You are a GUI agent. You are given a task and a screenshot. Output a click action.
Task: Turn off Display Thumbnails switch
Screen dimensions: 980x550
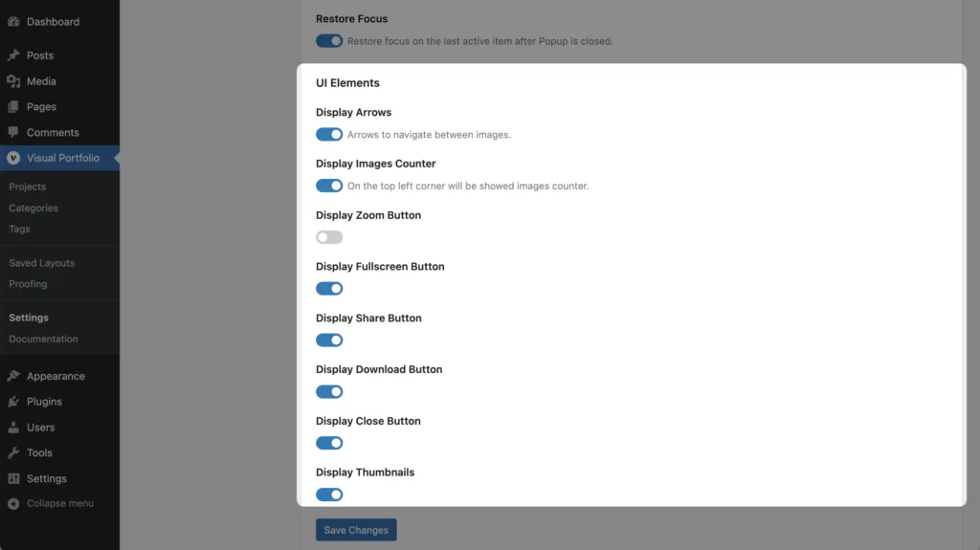click(329, 495)
